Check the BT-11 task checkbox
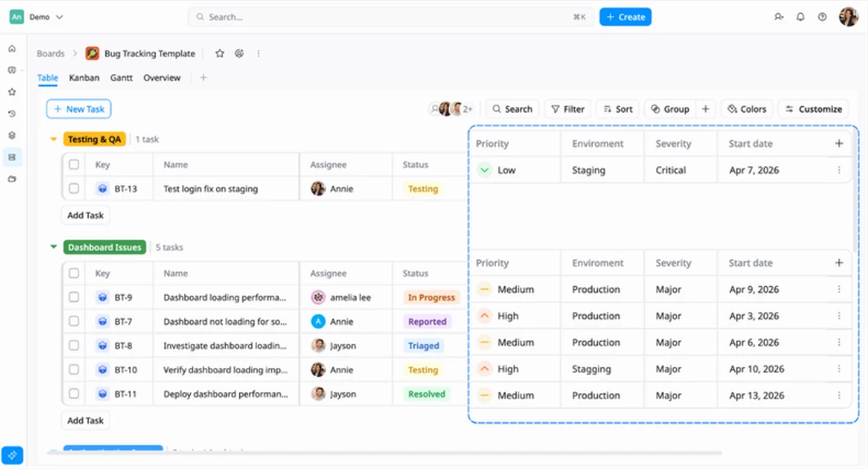The width and height of the screenshot is (868, 469). [74, 393]
